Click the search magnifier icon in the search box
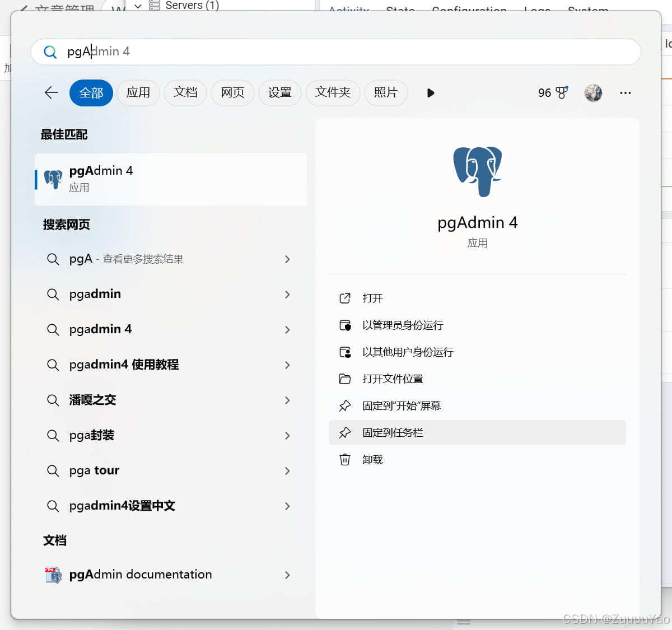 coord(50,52)
